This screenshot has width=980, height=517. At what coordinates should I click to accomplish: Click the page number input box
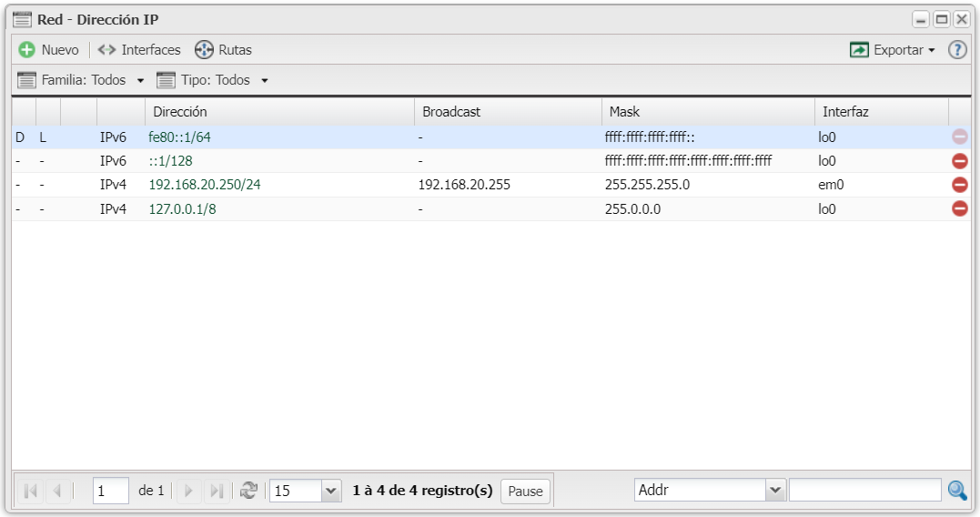tap(110, 491)
